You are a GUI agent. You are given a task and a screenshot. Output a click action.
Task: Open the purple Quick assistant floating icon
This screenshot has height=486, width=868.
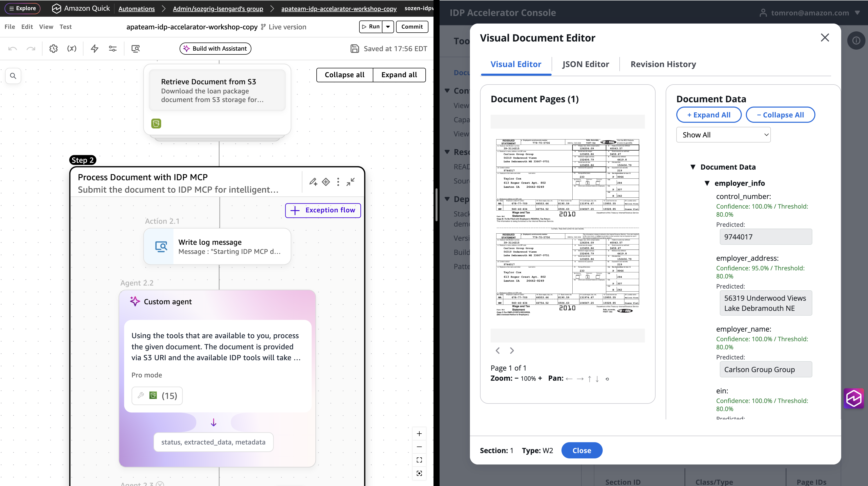click(x=854, y=398)
